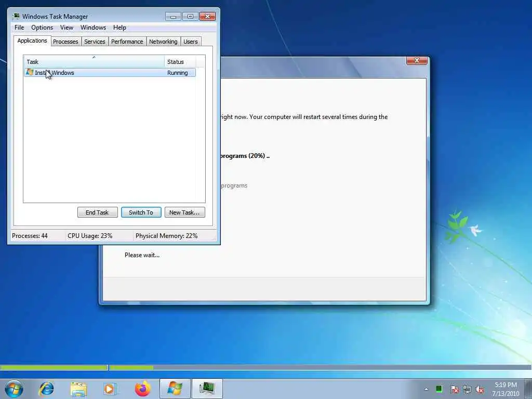
Task: Switch to the Services tab
Action: click(95, 42)
